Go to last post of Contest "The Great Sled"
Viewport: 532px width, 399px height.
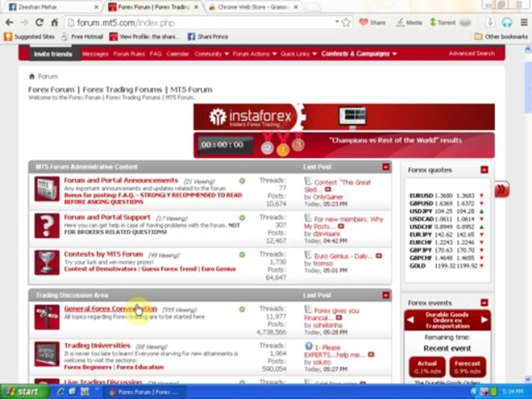(328, 190)
